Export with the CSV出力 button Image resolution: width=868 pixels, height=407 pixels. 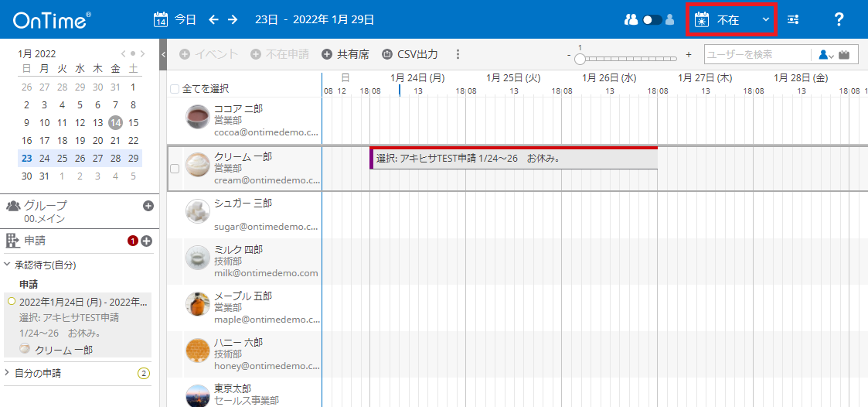pos(410,54)
